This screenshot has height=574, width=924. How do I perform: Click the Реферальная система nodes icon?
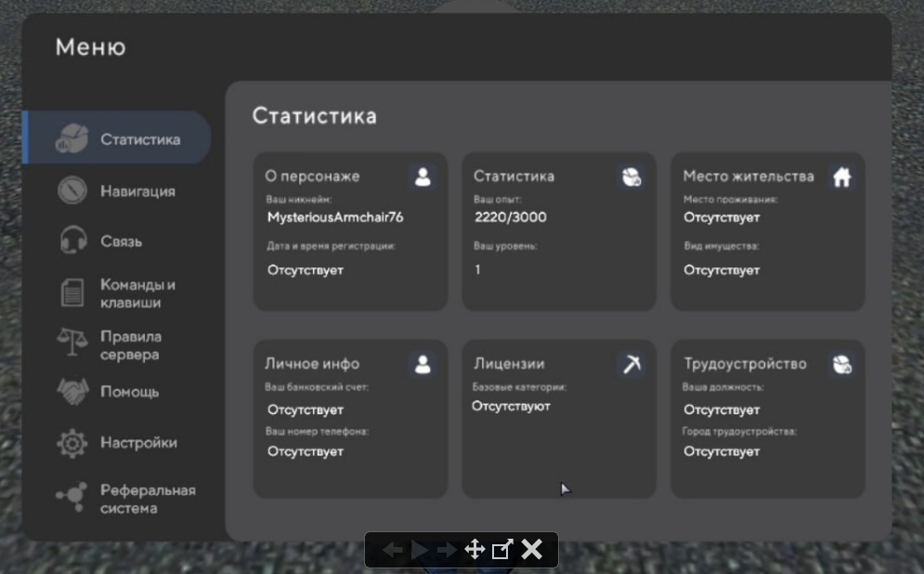click(72, 497)
